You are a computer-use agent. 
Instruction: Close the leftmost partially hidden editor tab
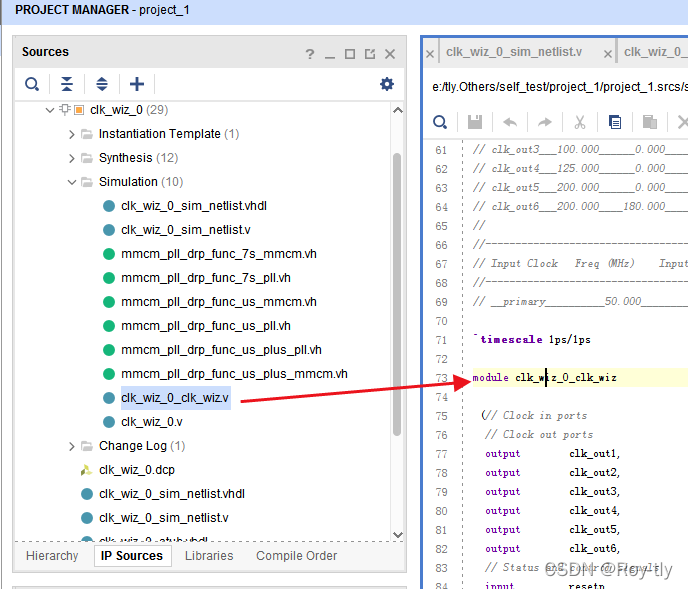coord(430,54)
